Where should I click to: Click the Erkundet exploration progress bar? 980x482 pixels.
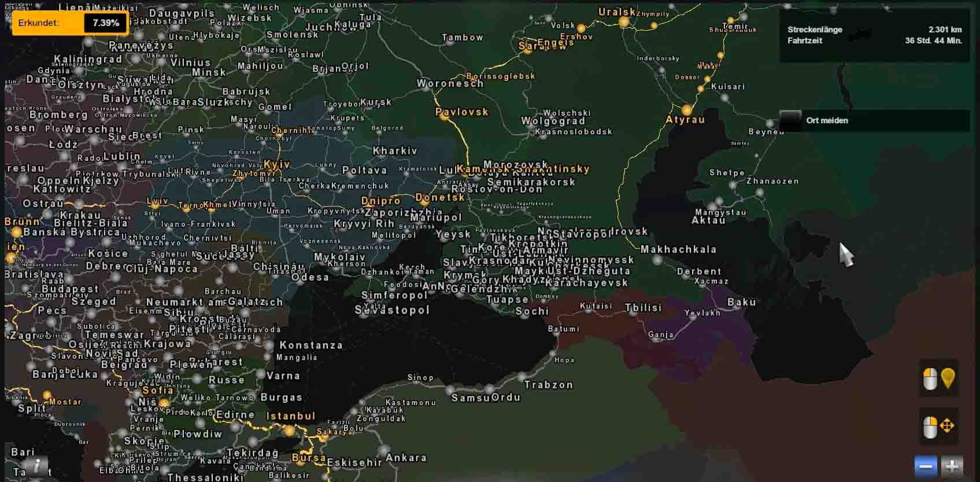[69, 23]
